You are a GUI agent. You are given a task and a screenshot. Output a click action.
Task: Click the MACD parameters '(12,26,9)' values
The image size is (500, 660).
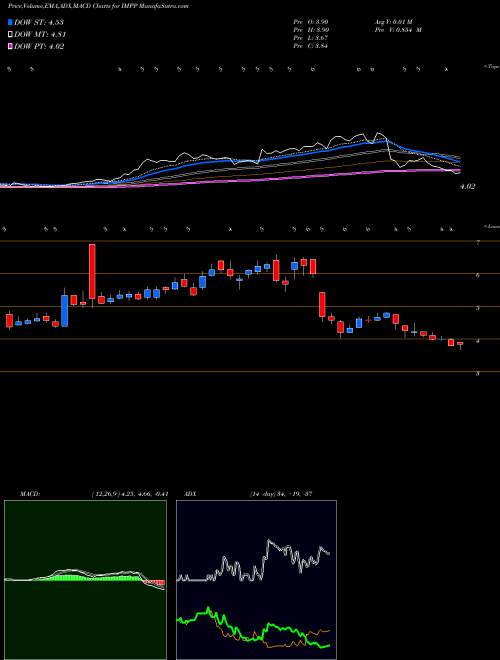click(130, 494)
